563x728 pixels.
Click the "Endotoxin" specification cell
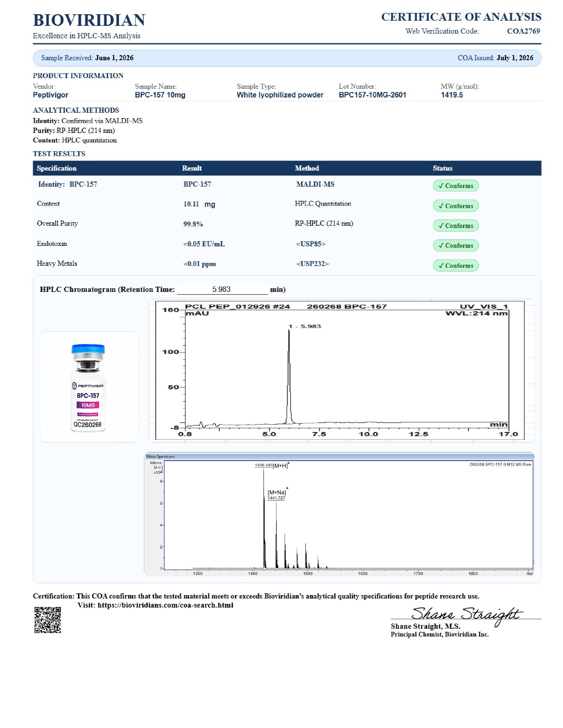52,244
